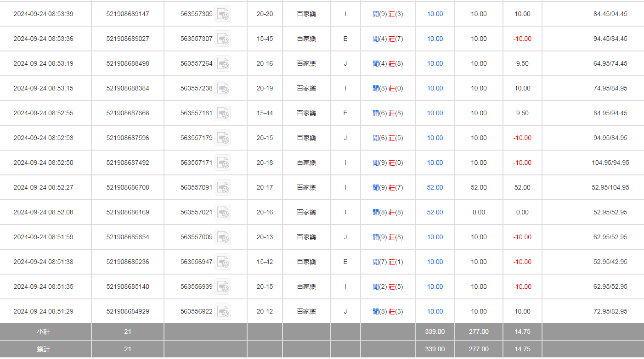
Task: Open replay icon next to 563556947
Action: tap(223, 262)
